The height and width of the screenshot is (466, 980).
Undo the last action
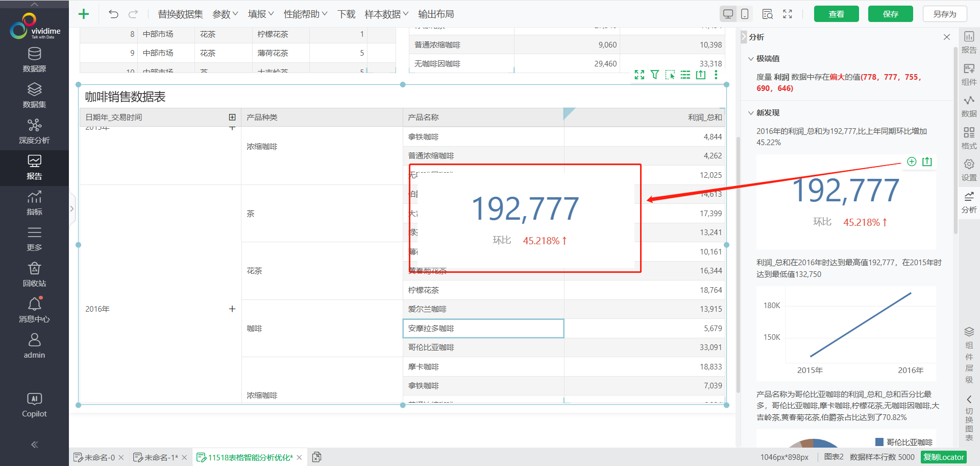pos(113,14)
